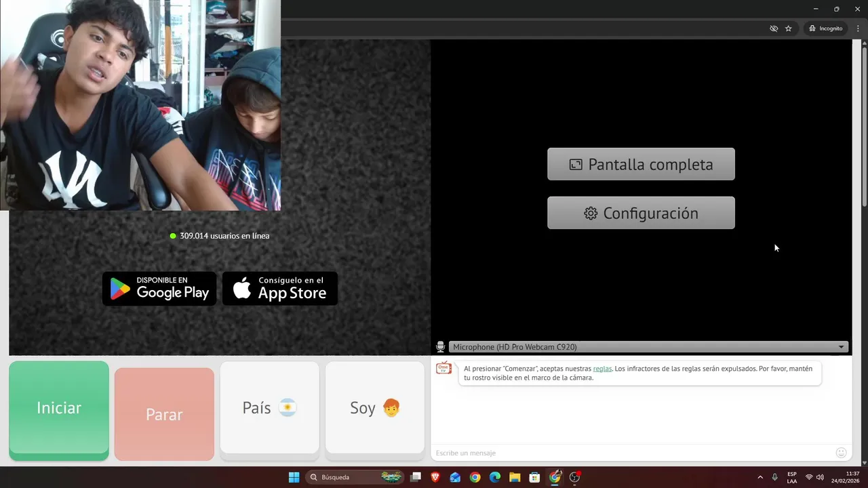Expand the Microphone HD Pro Webcam C920 dropdown
The width and height of the screenshot is (868, 488).
648,347
